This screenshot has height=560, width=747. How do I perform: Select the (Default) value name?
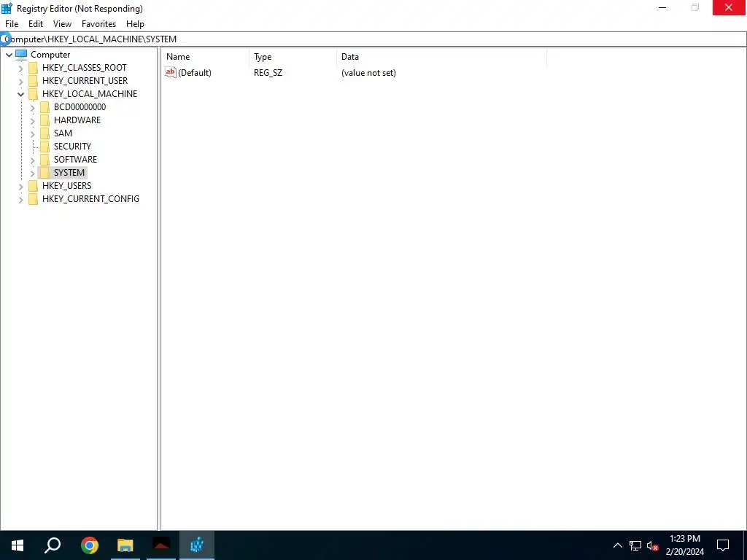click(x=194, y=73)
